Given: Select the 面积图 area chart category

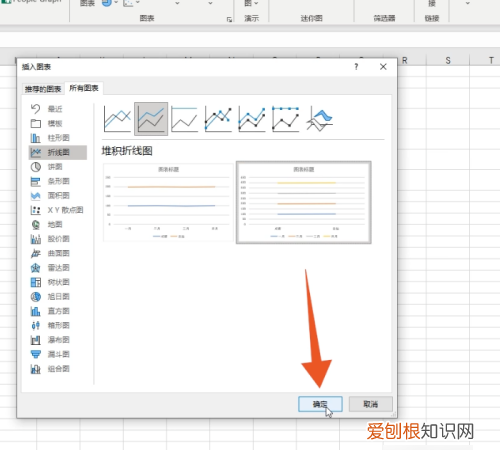Looking at the screenshot, I should pyautogui.click(x=57, y=195).
